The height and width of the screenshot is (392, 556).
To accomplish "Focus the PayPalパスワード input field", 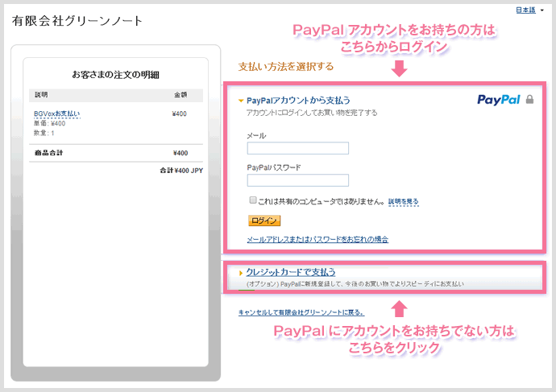I will tap(297, 180).
